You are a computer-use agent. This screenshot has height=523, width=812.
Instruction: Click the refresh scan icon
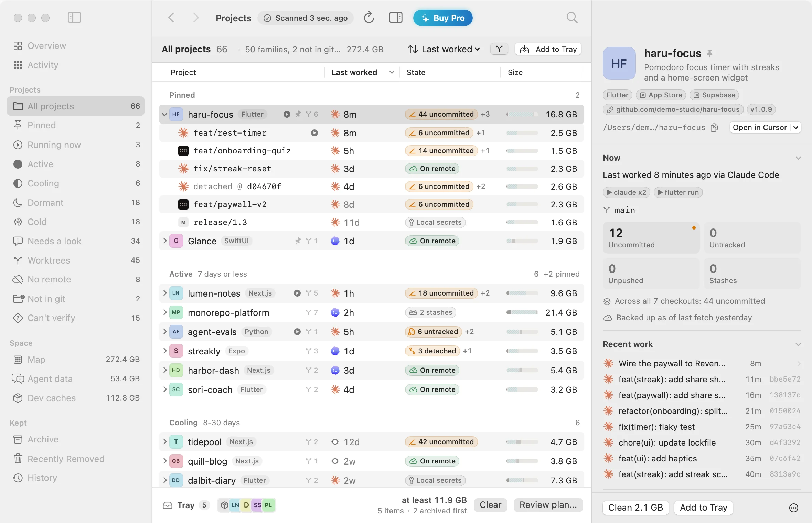coord(369,18)
